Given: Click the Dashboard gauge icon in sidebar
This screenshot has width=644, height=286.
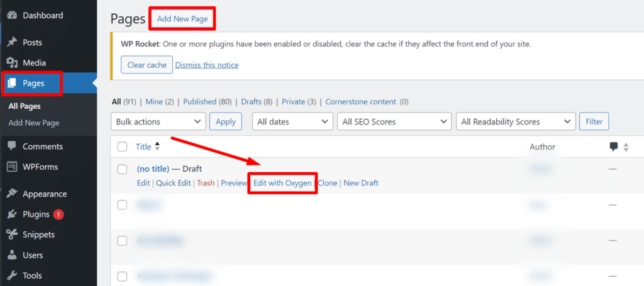Looking at the screenshot, I should [11, 15].
